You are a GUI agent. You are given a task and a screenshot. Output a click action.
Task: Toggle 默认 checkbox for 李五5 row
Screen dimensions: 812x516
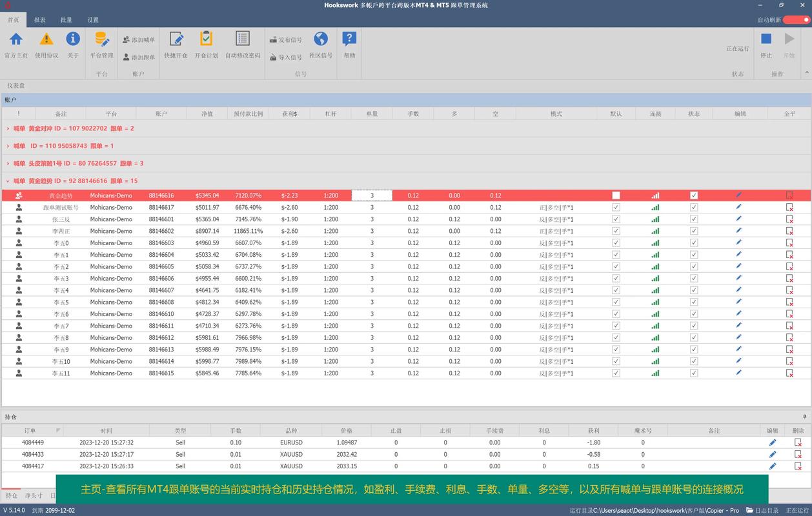pos(616,302)
